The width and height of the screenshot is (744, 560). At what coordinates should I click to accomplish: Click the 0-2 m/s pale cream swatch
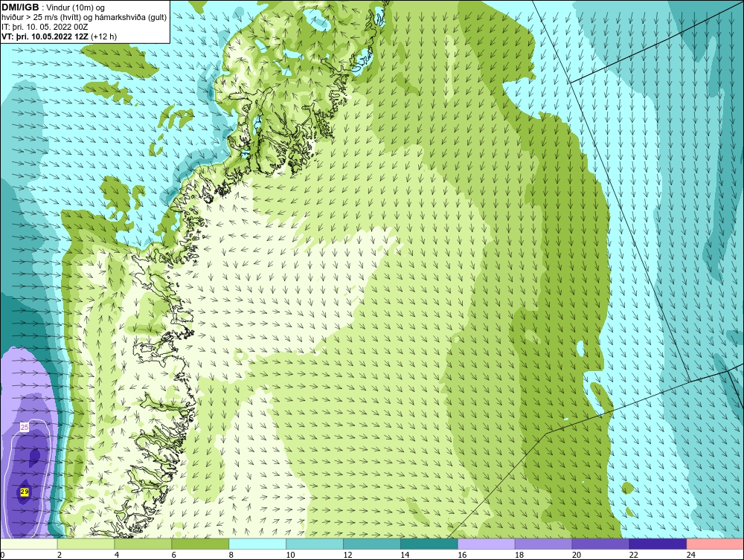point(29,544)
